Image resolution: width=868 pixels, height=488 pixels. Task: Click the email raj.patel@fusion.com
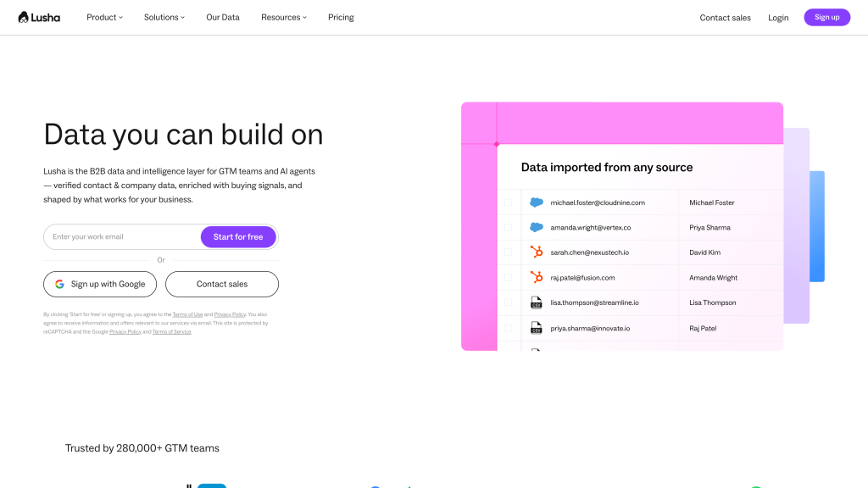(582, 278)
